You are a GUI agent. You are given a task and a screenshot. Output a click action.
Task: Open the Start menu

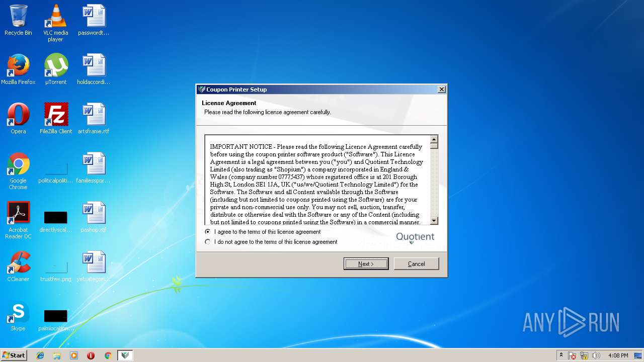click(14, 355)
